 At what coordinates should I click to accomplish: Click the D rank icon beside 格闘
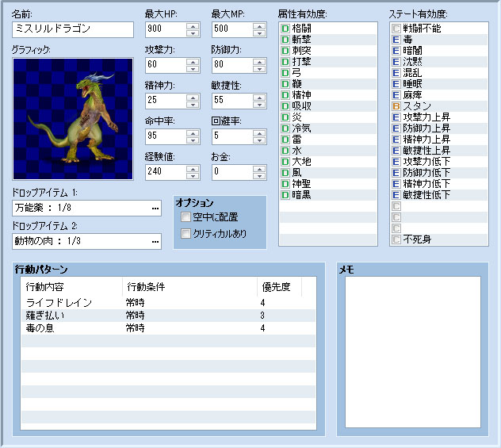[x=285, y=28]
